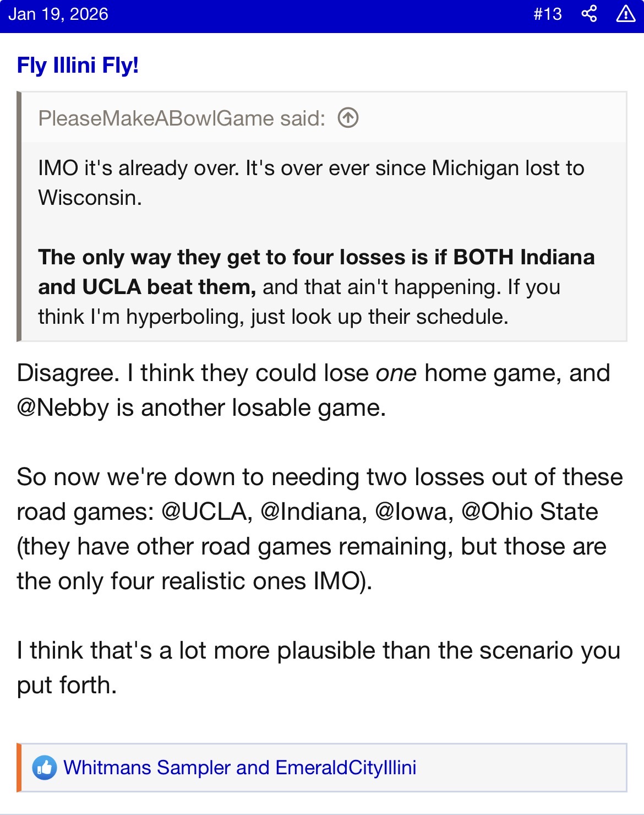This screenshot has width=644, height=815.
Task: Click the '@Ohio State' text in the reply
Action: click(x=530, y=512)
